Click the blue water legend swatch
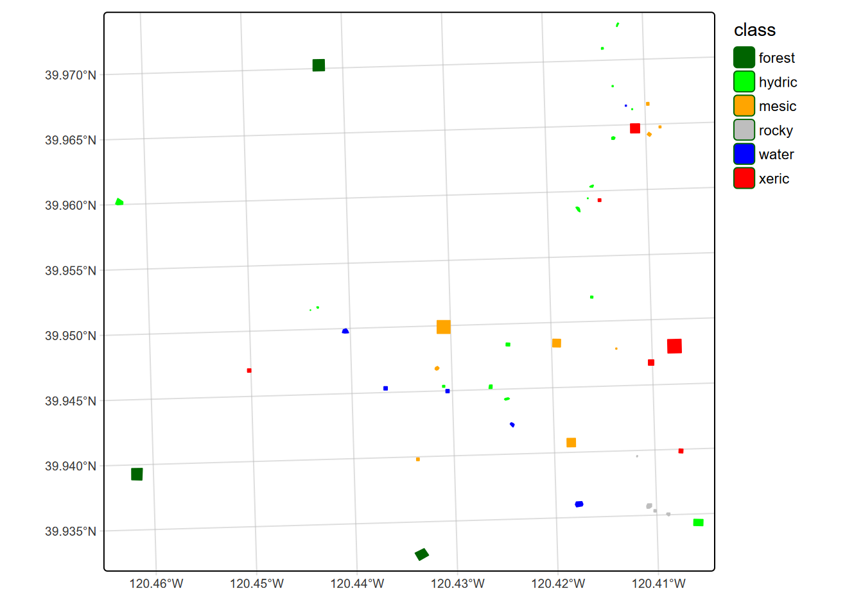 743,155
